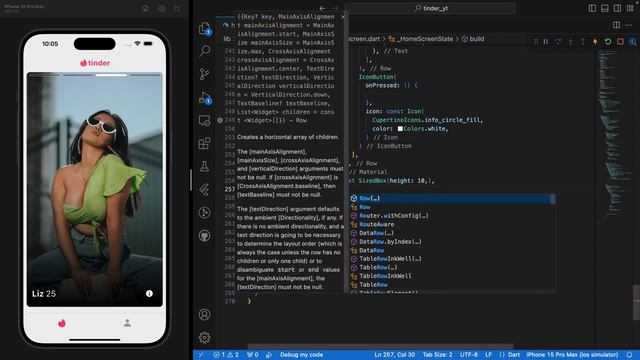Image resolution: width=640 pixels, height=360 pixels.
Task: Open the Source Control view
Action: tap(204, 74)
